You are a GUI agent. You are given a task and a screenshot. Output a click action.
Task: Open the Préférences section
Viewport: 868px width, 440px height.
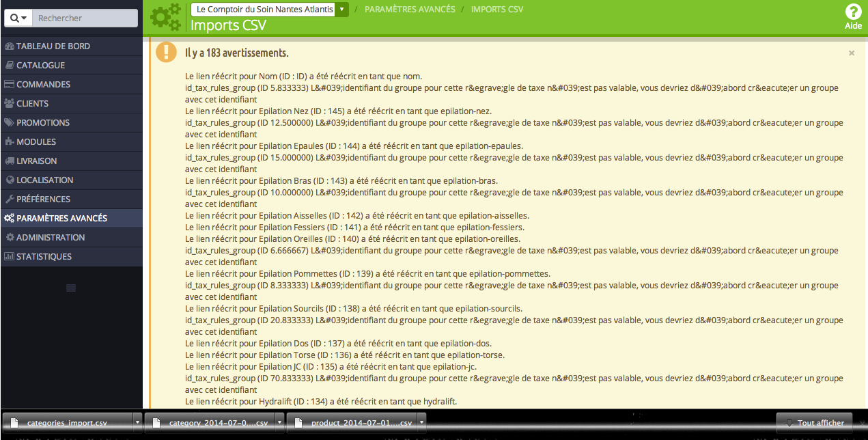[72, 200]
